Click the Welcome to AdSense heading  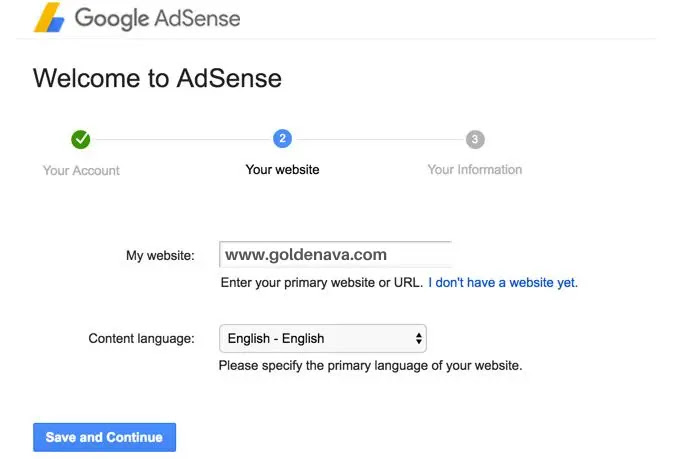point(157,79)
